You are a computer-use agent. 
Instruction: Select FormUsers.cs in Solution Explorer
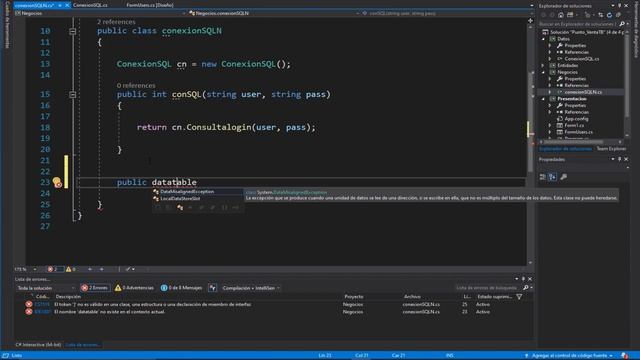[578, 132]
